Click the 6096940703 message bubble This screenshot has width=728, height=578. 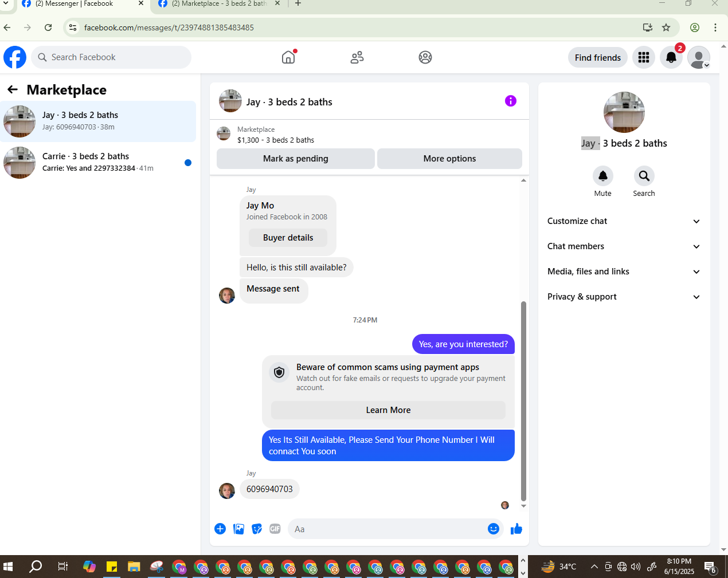(269, 489)
